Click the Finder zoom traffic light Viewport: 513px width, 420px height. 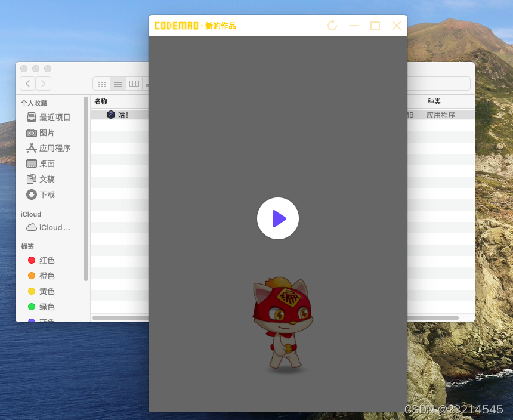coord(48,69)
